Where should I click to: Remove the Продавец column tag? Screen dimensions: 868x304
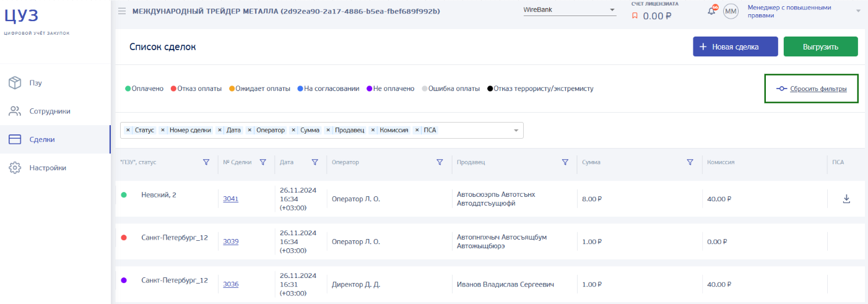click(x=328, y=130)
